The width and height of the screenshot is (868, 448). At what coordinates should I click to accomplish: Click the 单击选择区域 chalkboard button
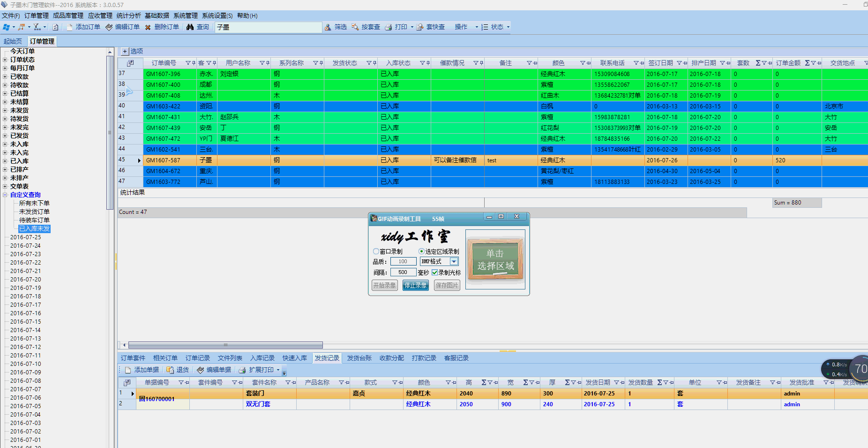495,259
